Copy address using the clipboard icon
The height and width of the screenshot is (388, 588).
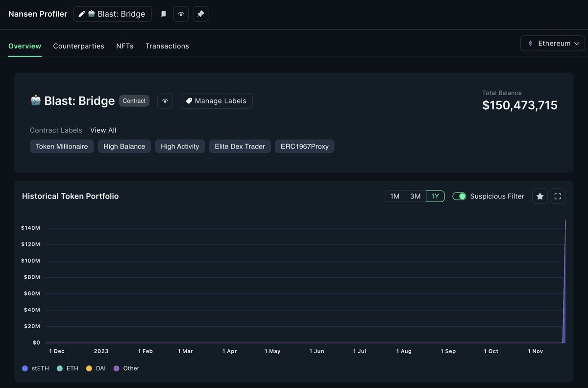pos(164,14)
